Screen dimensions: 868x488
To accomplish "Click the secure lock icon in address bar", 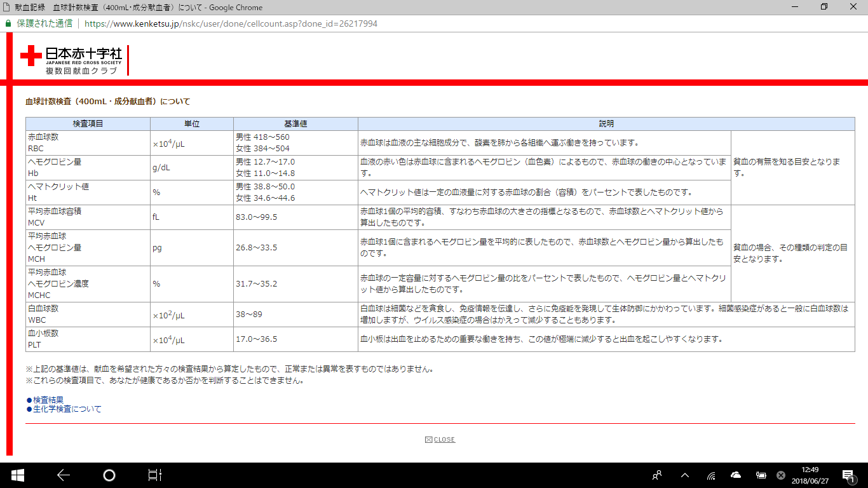I will tap(8, 24).
